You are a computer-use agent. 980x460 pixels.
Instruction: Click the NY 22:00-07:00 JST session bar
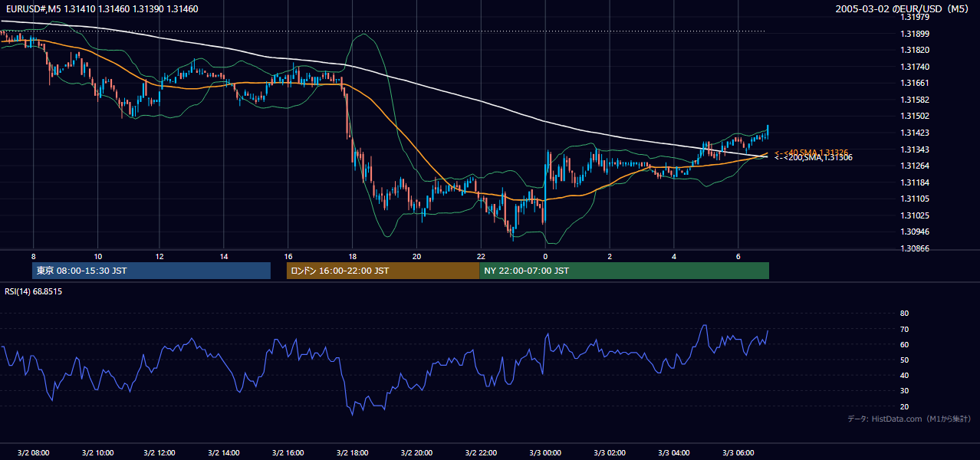click(x=624, y=271)
